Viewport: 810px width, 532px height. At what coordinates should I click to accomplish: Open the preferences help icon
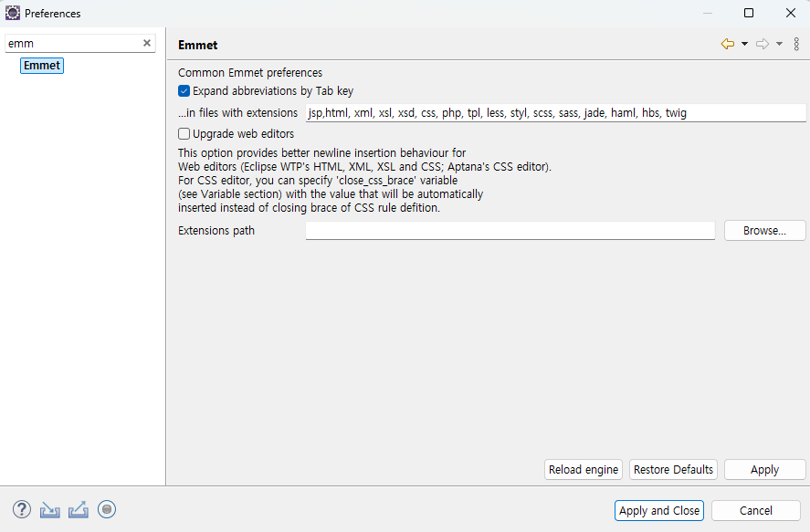[x=22, y=509]
